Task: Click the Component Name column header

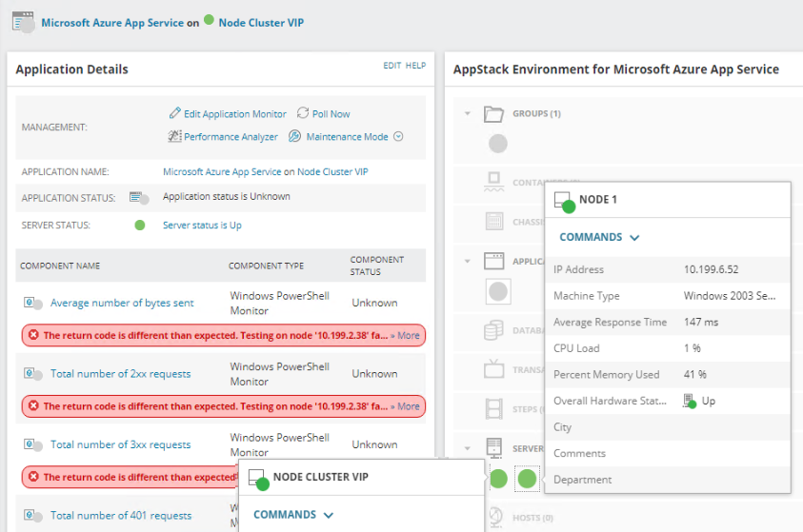Action: 60,266
